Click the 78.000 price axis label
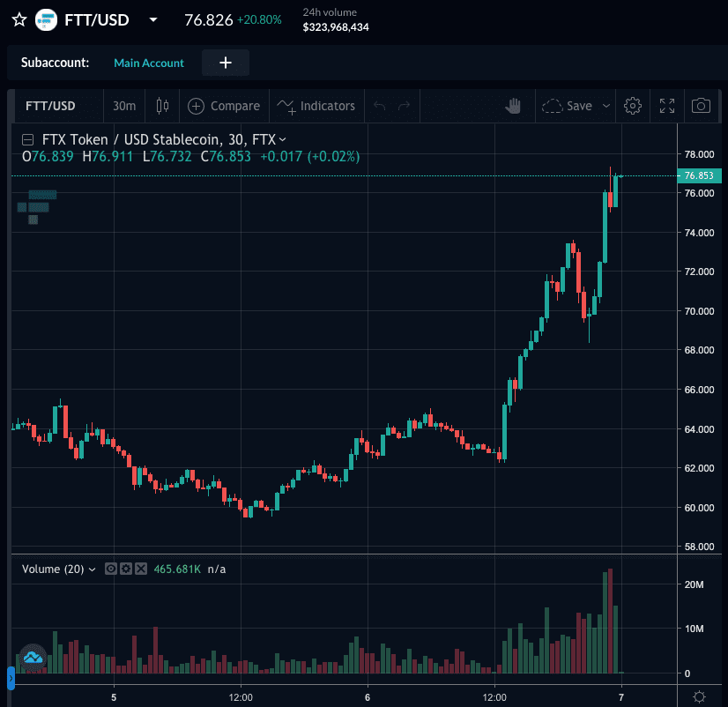Viewport: 728px width, 707px height. 699,153
